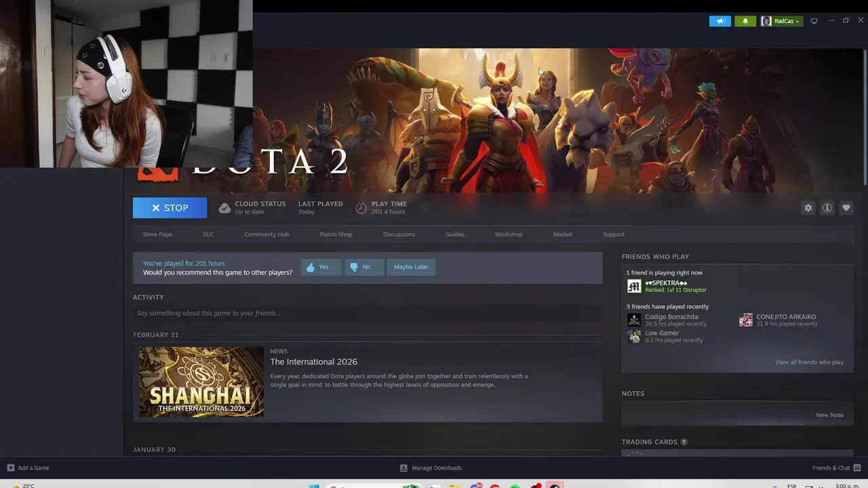Click the '1 friend is playing right now' text
The width and height of the screenshot is (868, 488).
click(664, 273)
